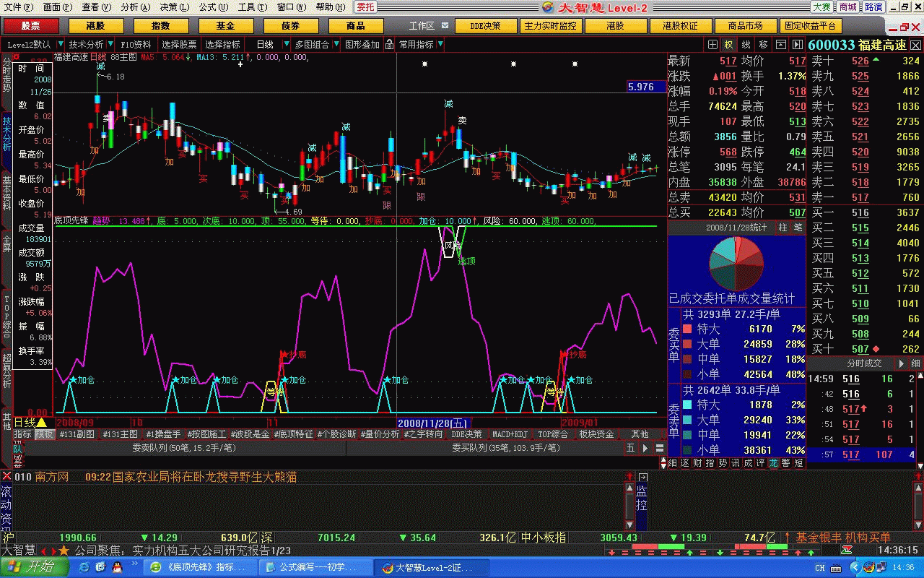Click the 权 (rights adjustment) toolbar icon
The height and width of the screenshot is (578, 924).
click(729, 45)
